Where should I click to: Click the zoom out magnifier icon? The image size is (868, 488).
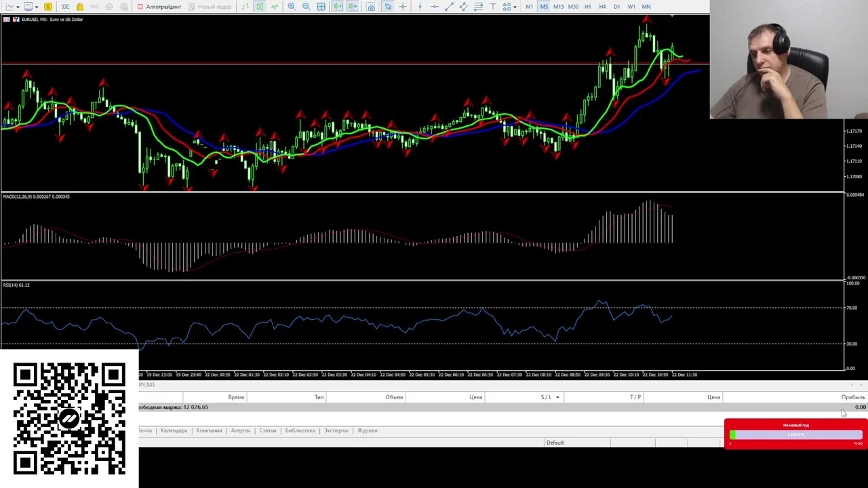coord(307,6)
